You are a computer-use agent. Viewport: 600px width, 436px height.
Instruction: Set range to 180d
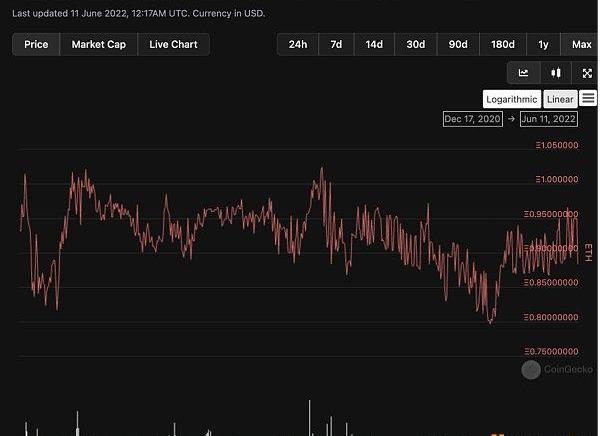(502, 45)
